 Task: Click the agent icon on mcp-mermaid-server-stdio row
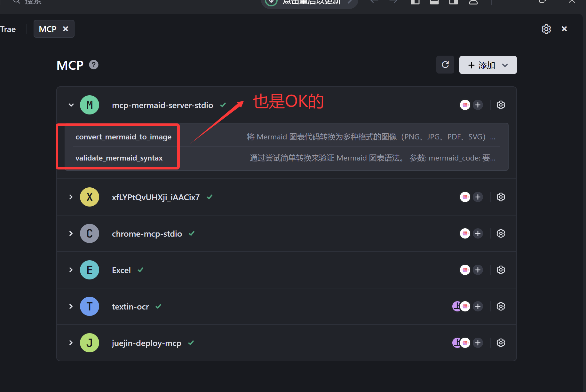pos(465,105)
